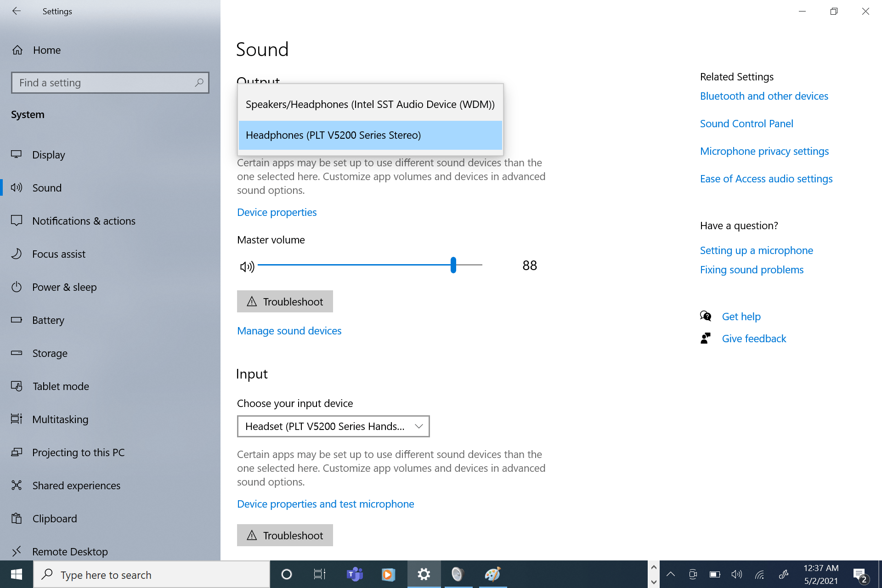Click the speaker icon beside the volume slider
Screen dimensions: 882x588
[x=246, y=266]
